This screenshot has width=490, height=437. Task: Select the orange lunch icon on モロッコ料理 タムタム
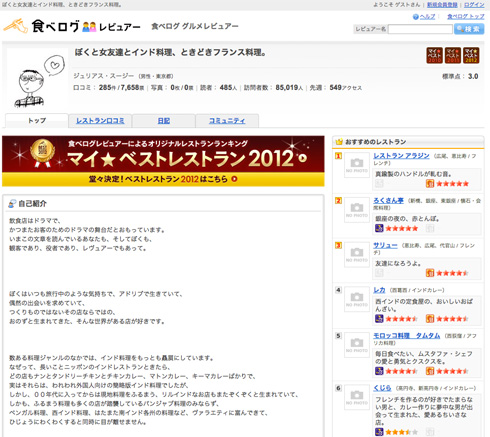click(x=430, y=371)
